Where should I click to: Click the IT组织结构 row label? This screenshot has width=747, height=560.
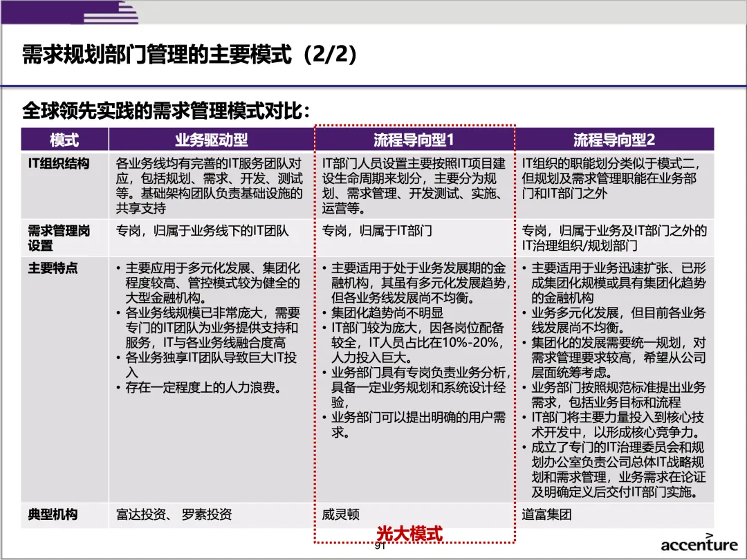[x=59, y=163]
